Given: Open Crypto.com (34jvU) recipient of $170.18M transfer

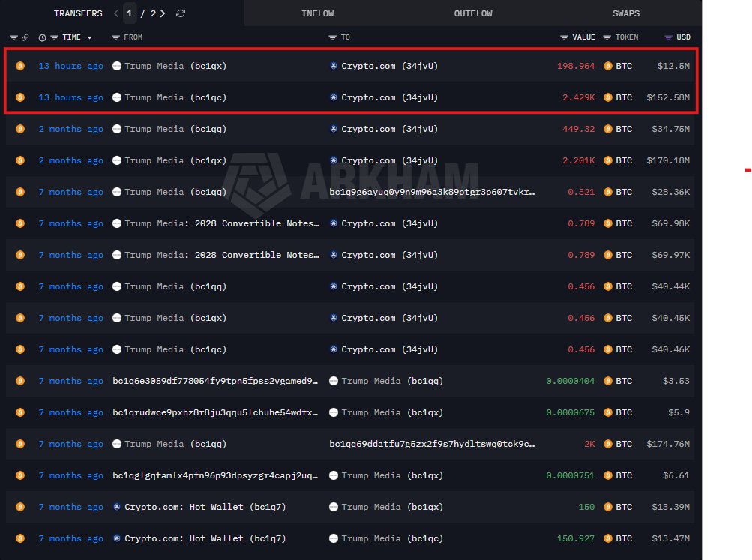Looking at the screenshot, I should pyautogui.click(x=384, y=160).
